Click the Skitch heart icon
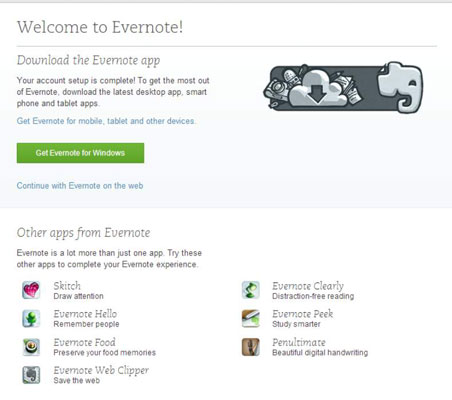This screenshot has width=452, height=400. [x=31, y=290]
